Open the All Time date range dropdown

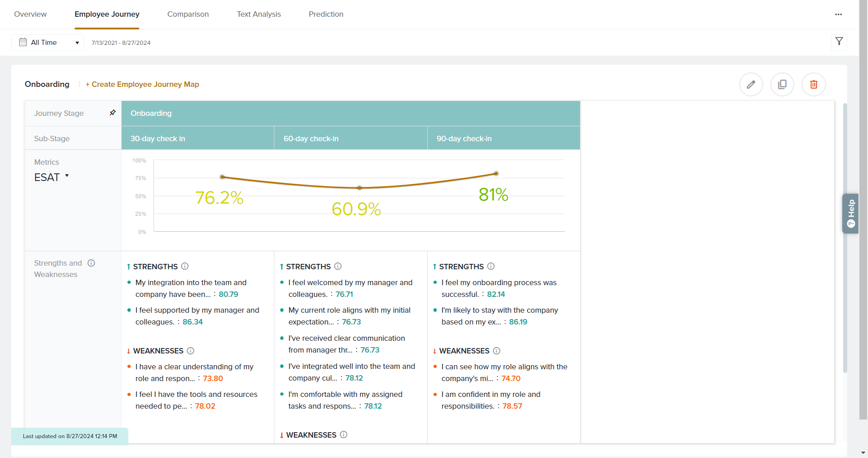click(48, 43)
